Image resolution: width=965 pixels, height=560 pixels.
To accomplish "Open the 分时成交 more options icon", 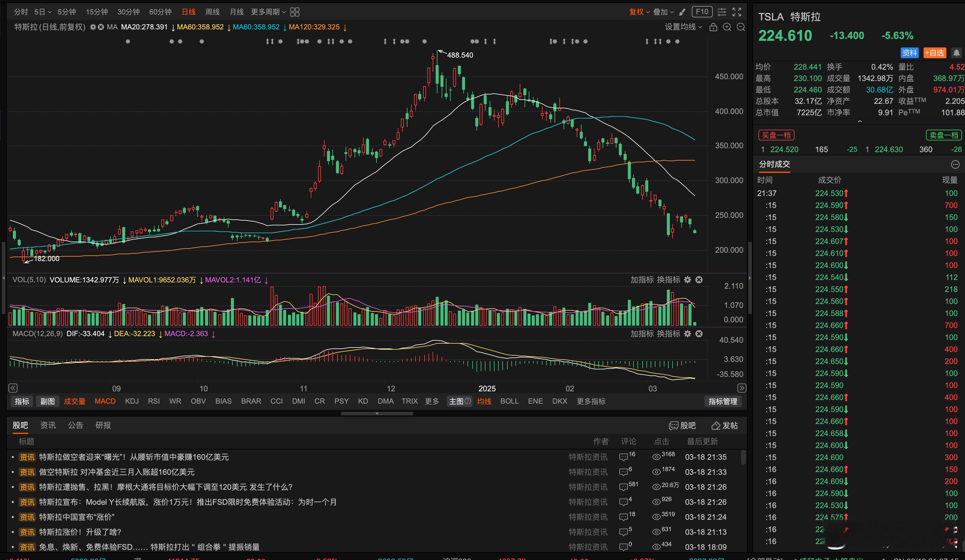I will click(955, 164).
